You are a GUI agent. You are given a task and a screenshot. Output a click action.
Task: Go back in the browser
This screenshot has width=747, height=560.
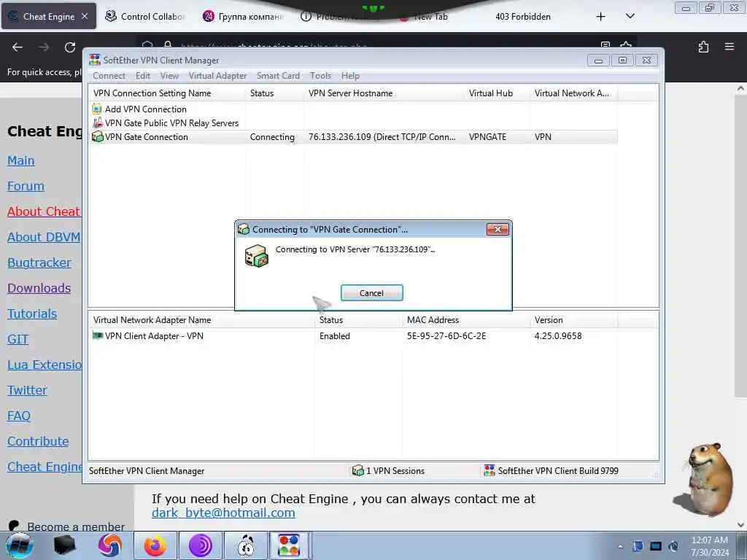point(18,47)
